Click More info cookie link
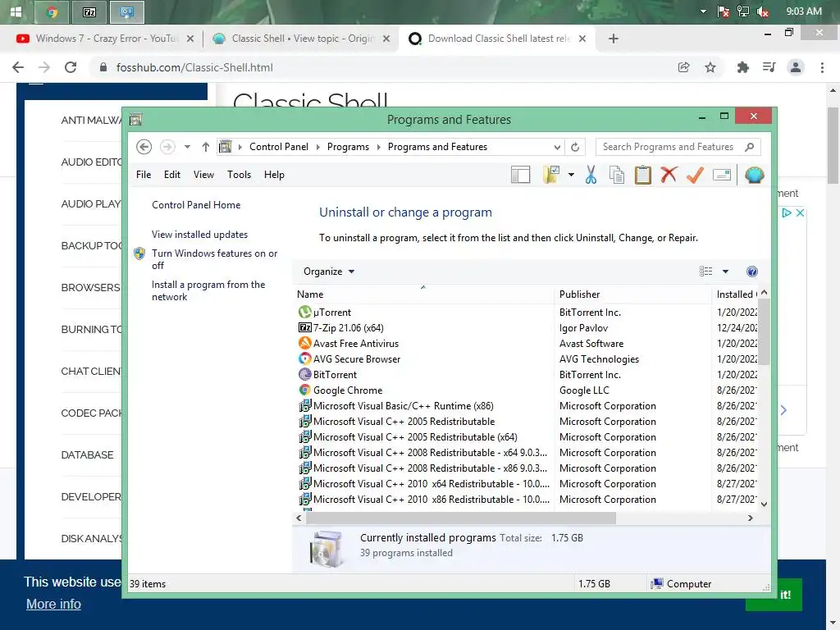The width and height of the screenshot is (840, 630). [53, 605]
